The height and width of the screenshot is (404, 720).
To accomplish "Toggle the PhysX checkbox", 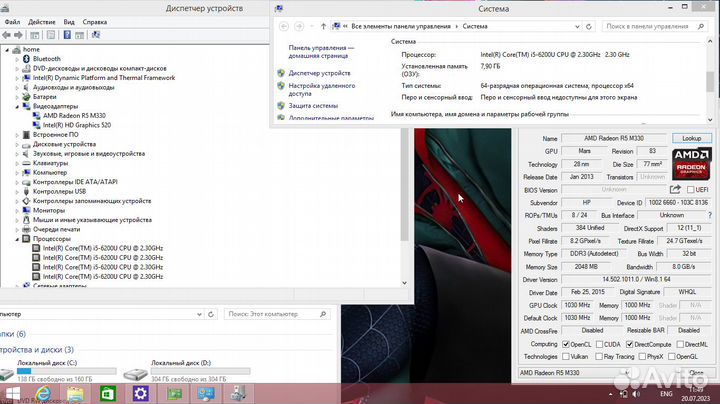I will [642, 357].
